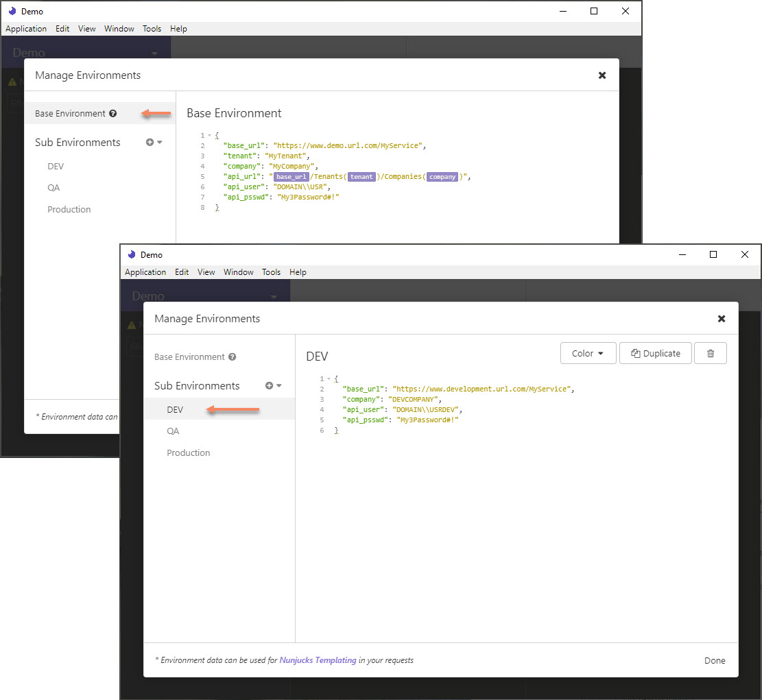Delete DEV environment with trash icon

tap(711, 353)
